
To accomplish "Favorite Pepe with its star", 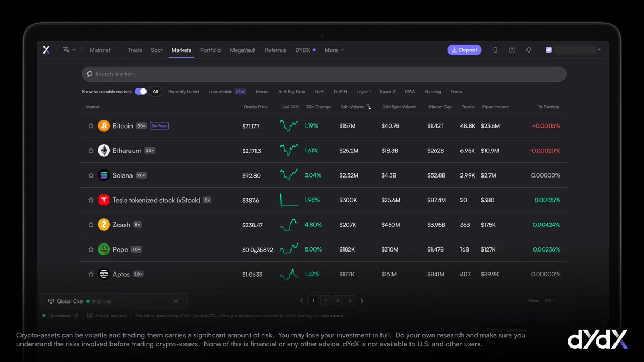I will pos(91,249).
